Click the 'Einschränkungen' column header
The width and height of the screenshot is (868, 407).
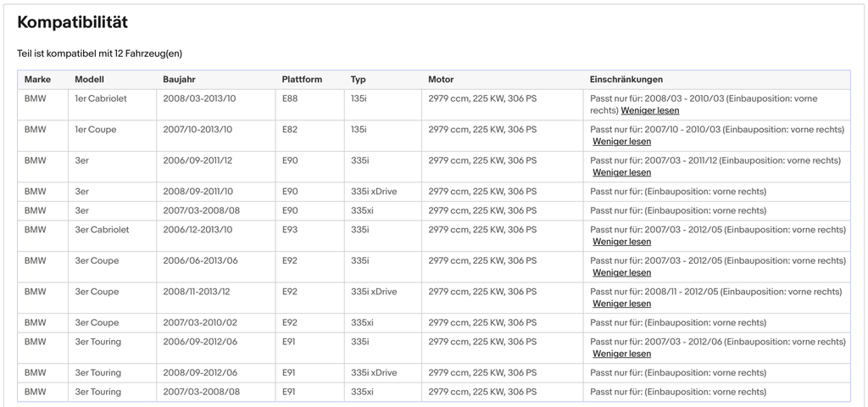[x=626, y=80]
